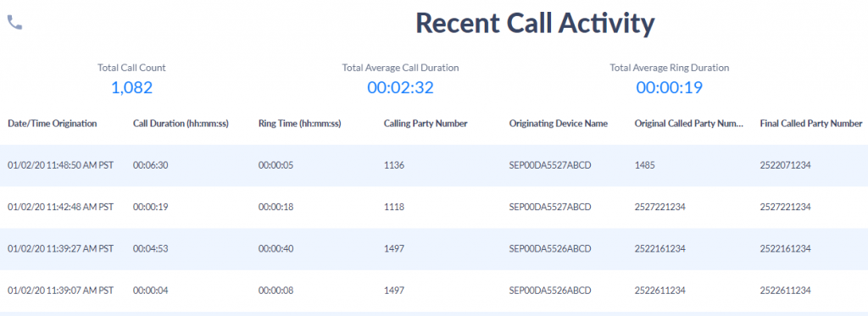
Task: Sort by Originating Device Name header
Action: tap(558, 124)
